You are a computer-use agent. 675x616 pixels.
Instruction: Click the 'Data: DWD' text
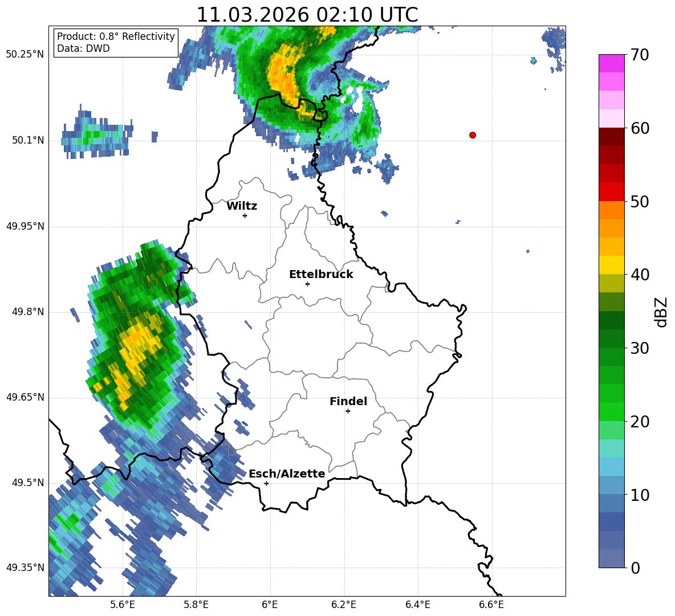point(83,48)
